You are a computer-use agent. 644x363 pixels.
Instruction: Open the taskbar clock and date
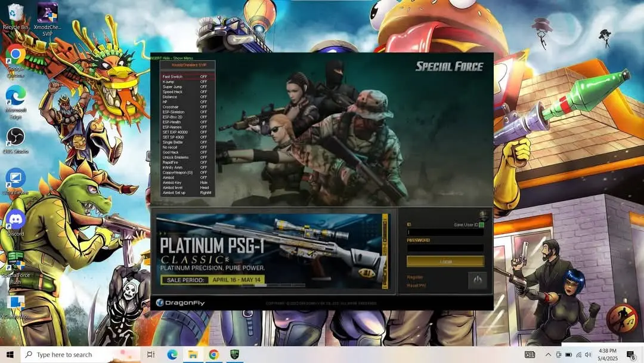click(608, 355)
